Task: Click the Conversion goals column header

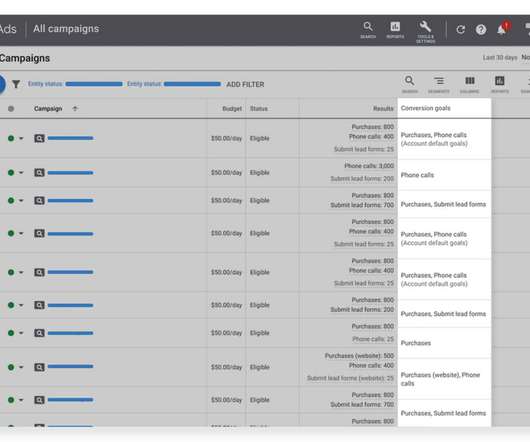Action: (x=426, y=108)
